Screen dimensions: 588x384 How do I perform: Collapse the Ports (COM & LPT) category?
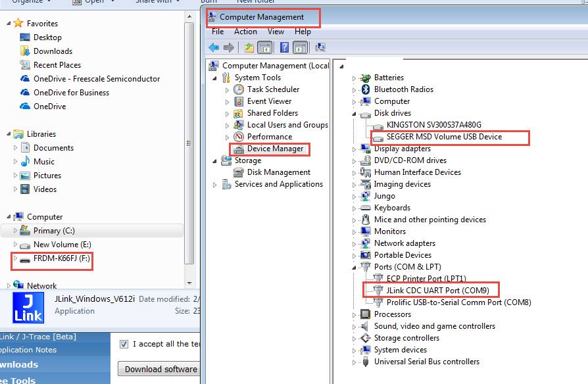[x=354, y=268]
